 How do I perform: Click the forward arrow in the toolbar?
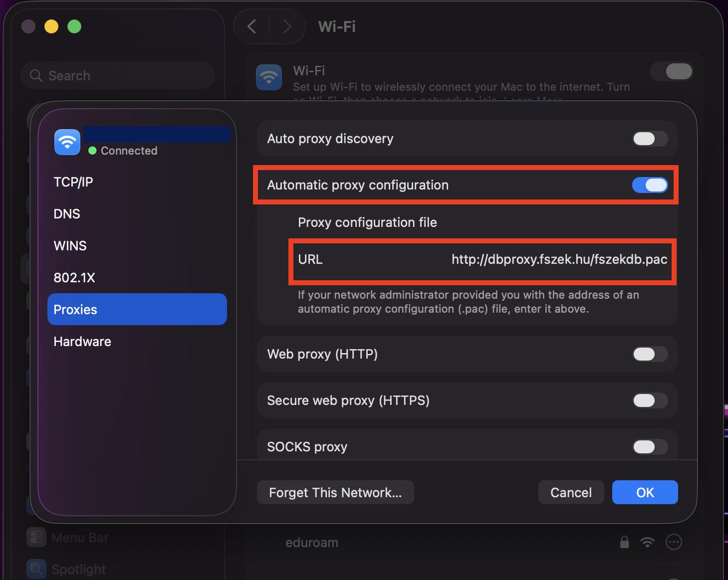pyautogui.click(x=287, y=26)
